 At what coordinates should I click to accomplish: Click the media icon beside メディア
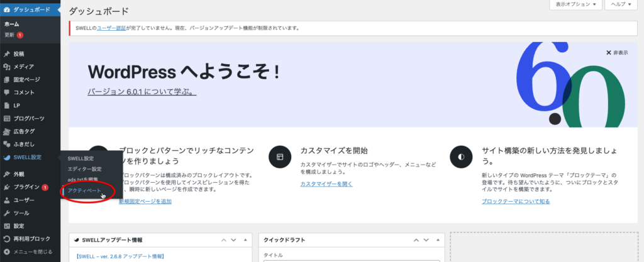[x=6, y=67]
